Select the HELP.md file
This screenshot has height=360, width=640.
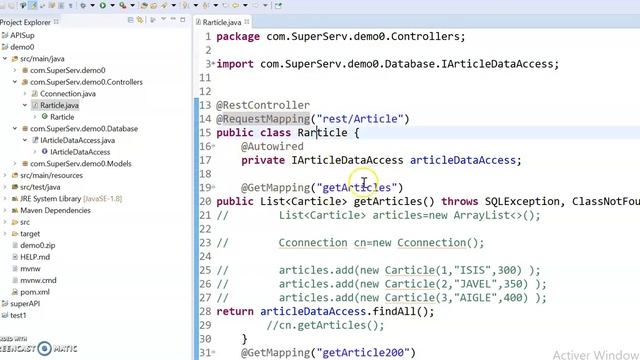pyautogui.click(x=35, y=257)
